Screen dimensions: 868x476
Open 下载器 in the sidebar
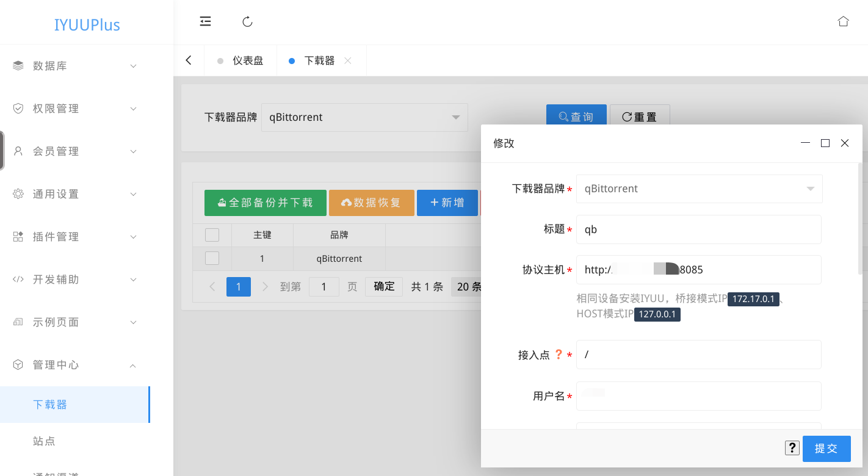point(74,405)
